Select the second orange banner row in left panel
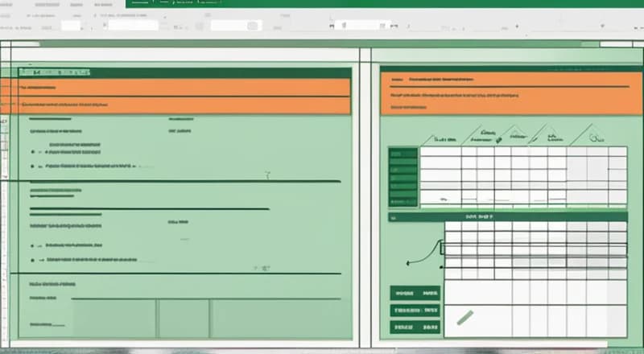The height and width of the screenshot is (354, 644). (x=184, y=105)
